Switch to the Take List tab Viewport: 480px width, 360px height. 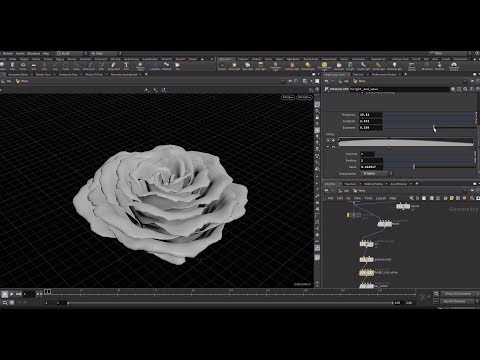(x=358, y=74)
